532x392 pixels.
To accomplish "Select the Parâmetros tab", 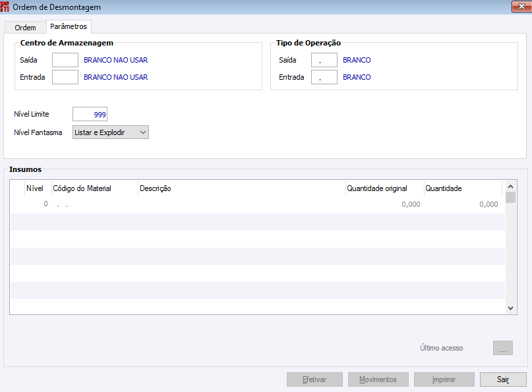I will pyautogui.click(x=69, y=26).
